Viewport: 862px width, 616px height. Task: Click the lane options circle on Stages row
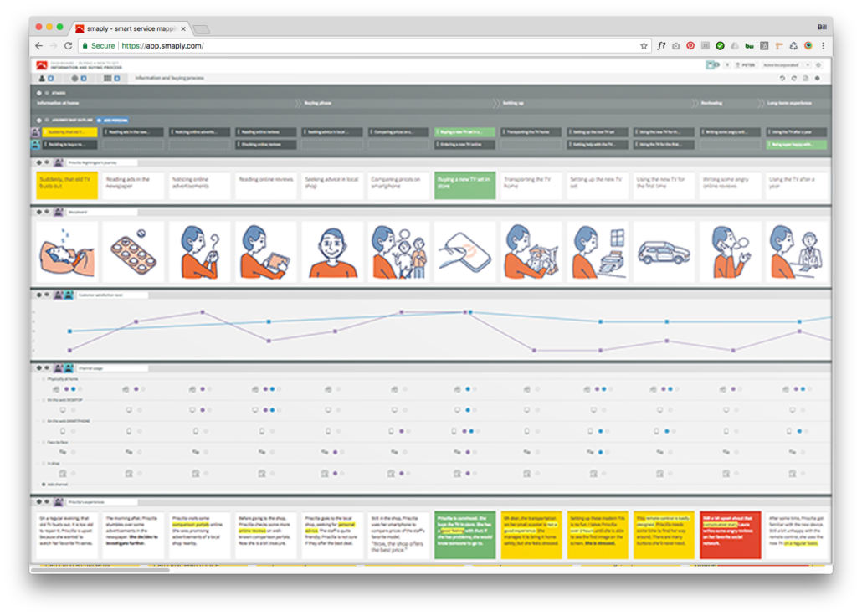[39, 93]
